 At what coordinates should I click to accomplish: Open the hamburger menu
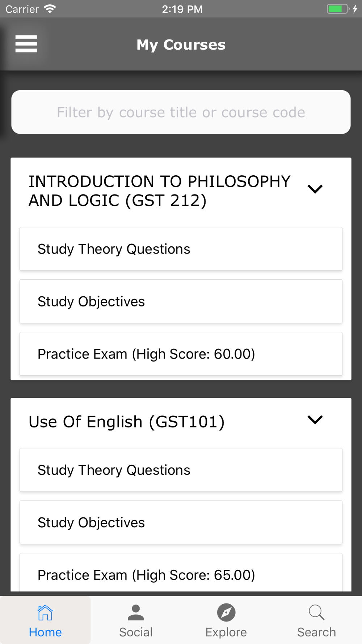coord(26,44)
